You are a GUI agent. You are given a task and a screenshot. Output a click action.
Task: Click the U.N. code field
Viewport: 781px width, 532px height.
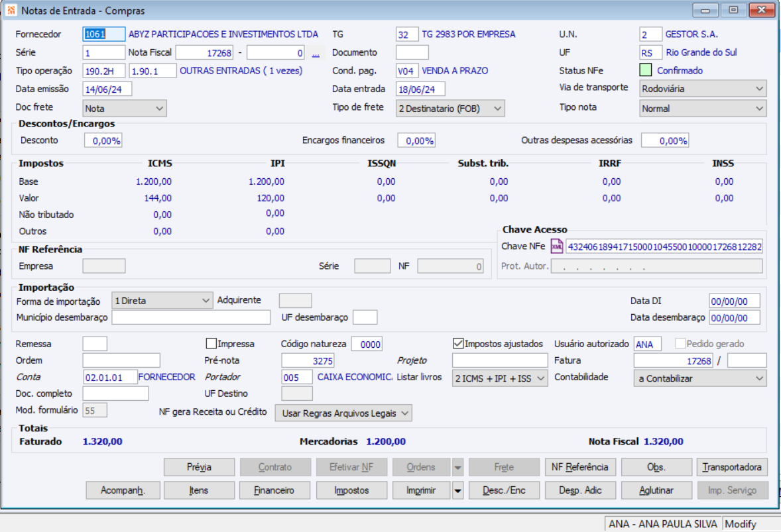[x=650, y=34]
